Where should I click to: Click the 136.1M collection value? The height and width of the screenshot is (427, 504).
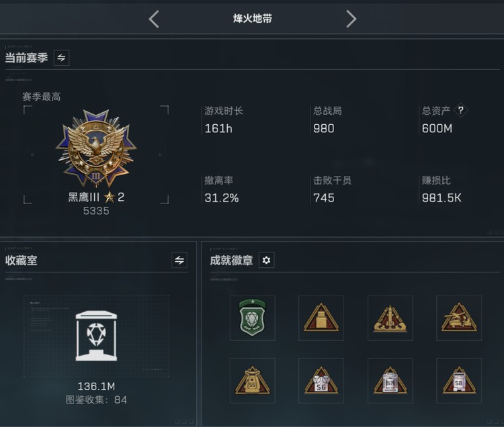[96, 386]
